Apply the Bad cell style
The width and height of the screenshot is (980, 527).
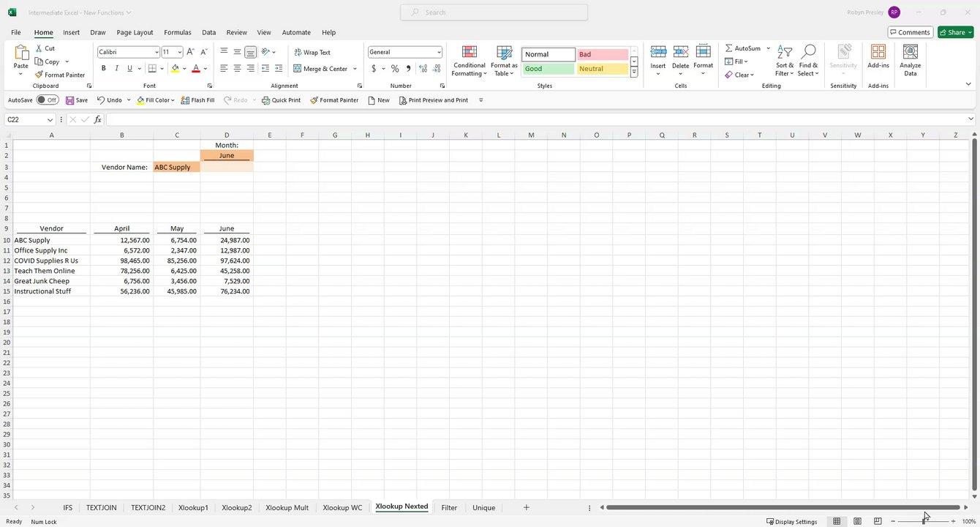point(603,54)
